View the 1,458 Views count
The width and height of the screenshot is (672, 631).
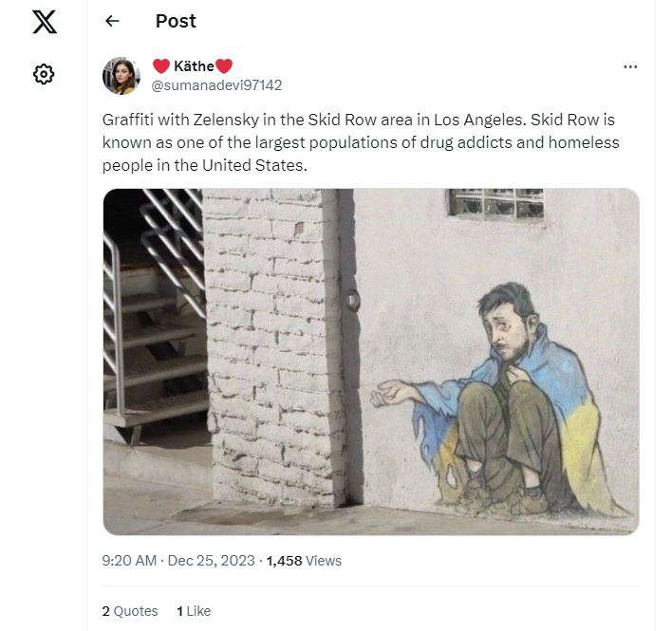(304, 561)
